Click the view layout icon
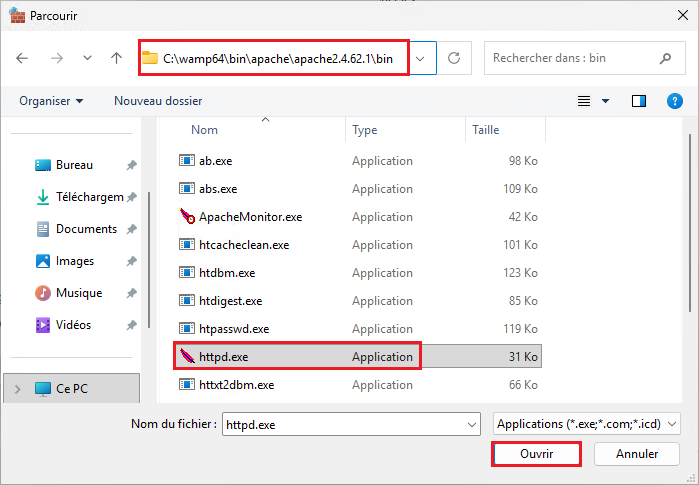 click(x=585, y=101)
